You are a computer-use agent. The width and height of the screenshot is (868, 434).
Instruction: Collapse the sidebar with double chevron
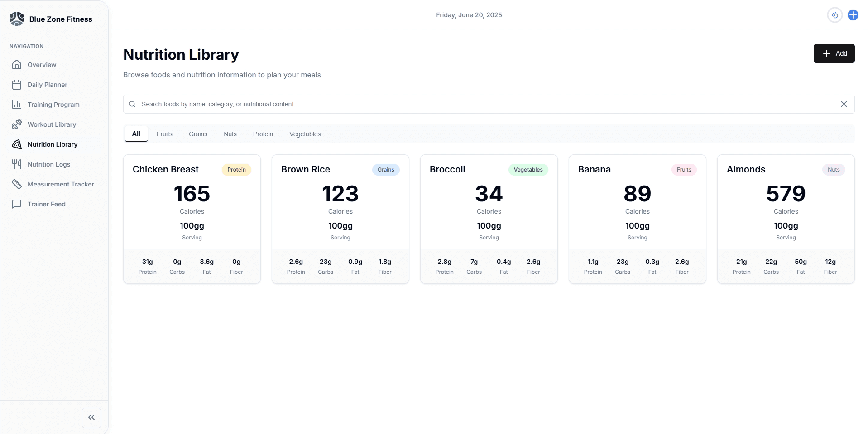click(x=91, y=417)
